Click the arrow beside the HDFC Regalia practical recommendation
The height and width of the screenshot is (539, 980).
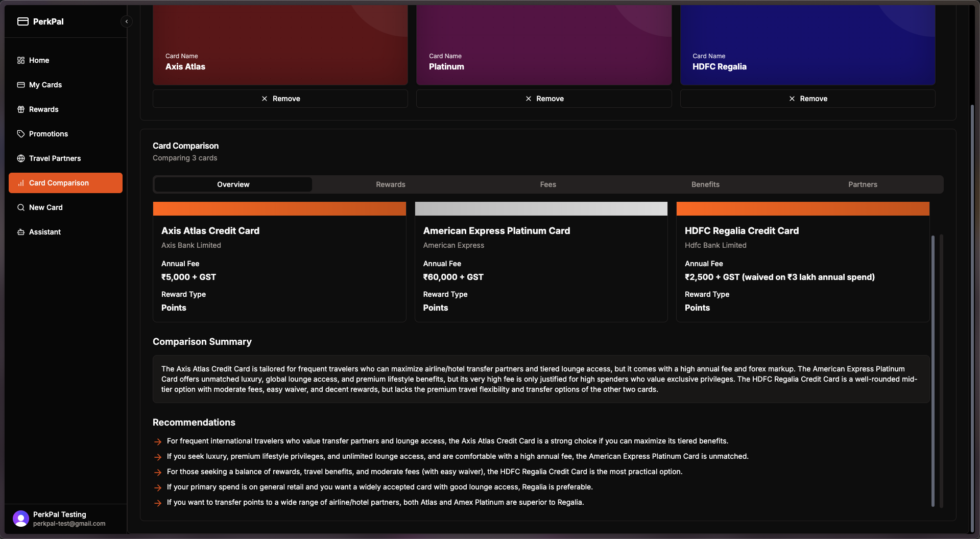(x=158, y=473)
